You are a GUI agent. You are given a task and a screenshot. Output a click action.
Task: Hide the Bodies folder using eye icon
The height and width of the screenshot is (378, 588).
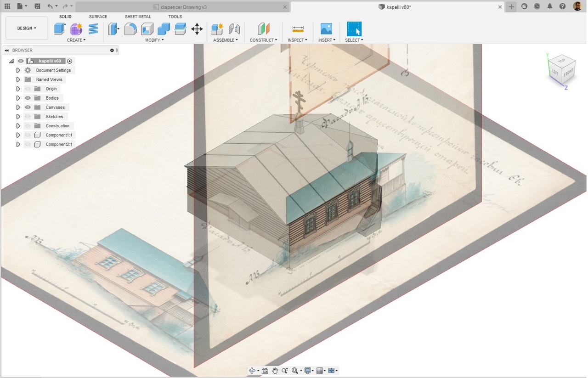(x=28, y=98)
